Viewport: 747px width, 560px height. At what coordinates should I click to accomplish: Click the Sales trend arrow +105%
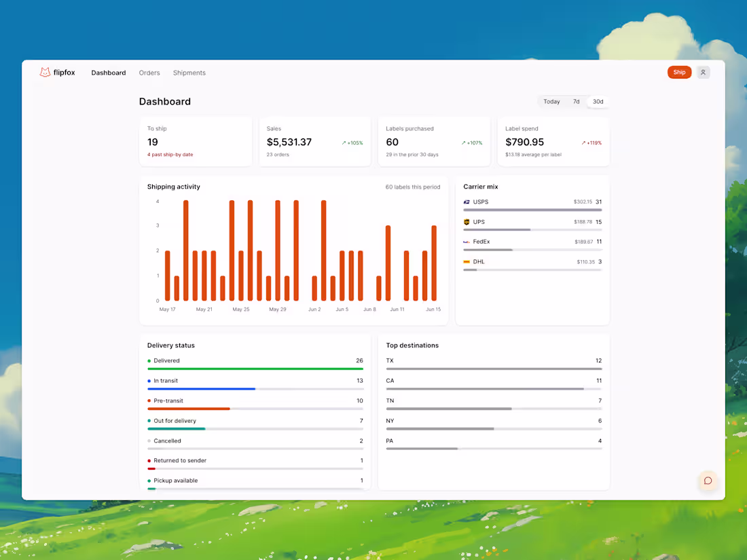(x=352, y=143)
